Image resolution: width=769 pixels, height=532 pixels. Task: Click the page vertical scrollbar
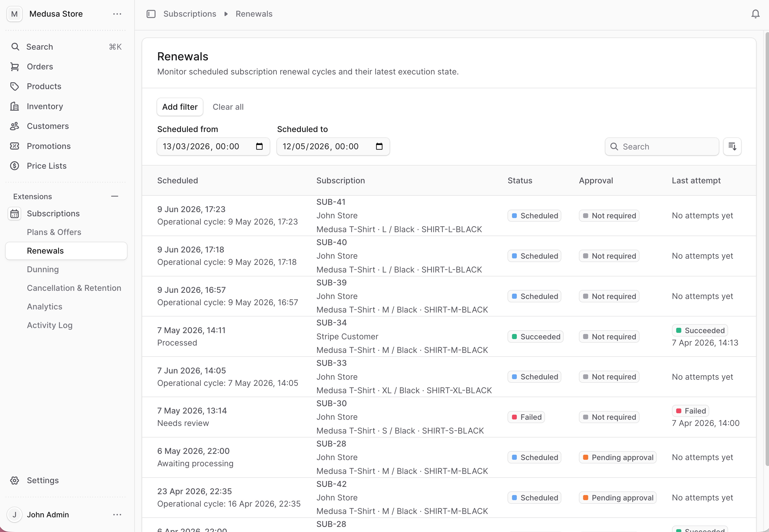(x=766, y=249)
